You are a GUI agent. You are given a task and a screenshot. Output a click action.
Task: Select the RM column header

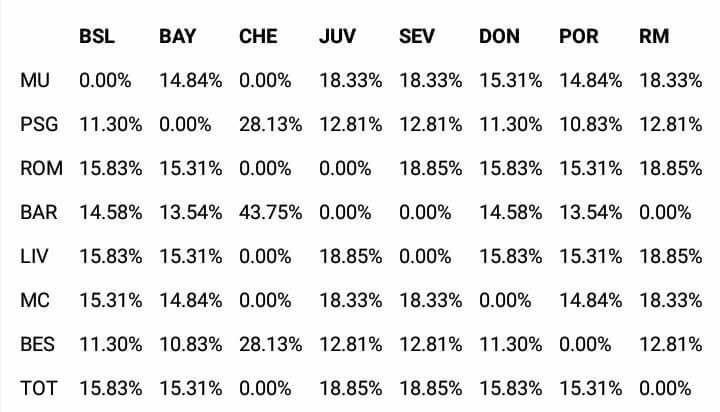pyautogui.click(x=654, y=36)
